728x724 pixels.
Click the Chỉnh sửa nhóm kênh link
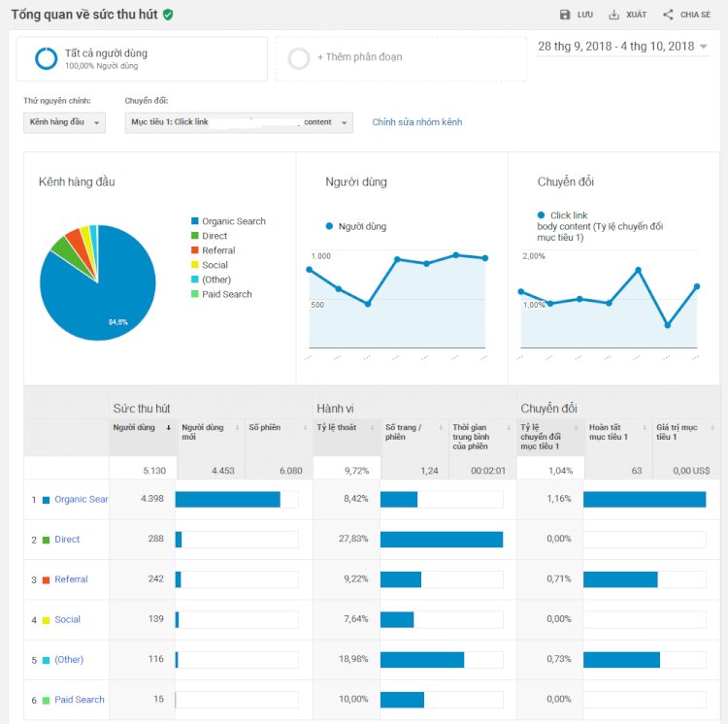[x=417, y=122]
